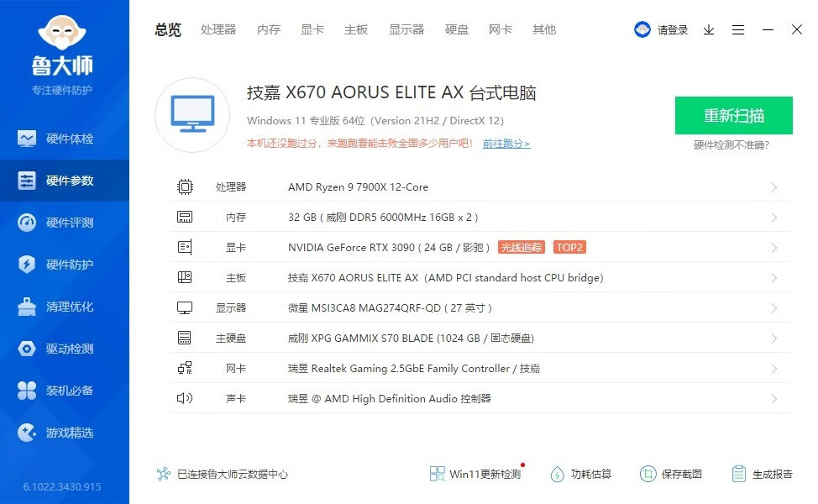This screenshot has height=504, width=818.
Task: Expand the Realtek 2.5GbE network row chevron
Action: [x=774, y=369]
